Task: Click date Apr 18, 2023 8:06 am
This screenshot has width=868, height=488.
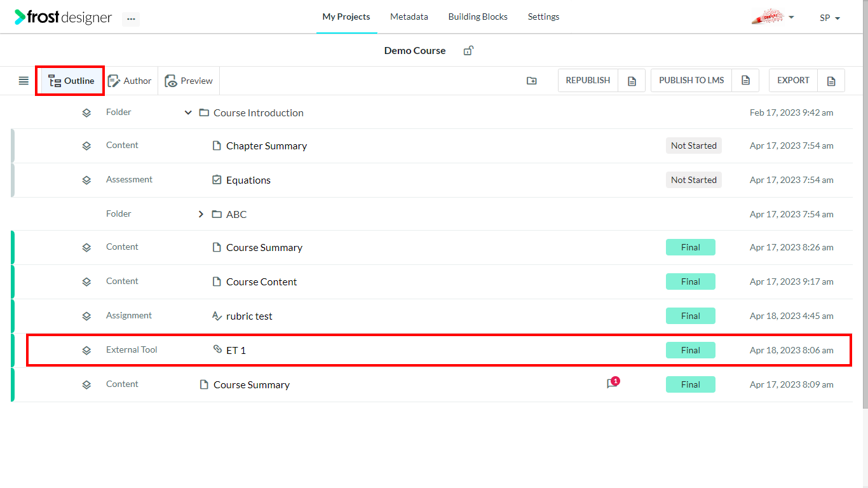Action: click(x=792, y=350)
